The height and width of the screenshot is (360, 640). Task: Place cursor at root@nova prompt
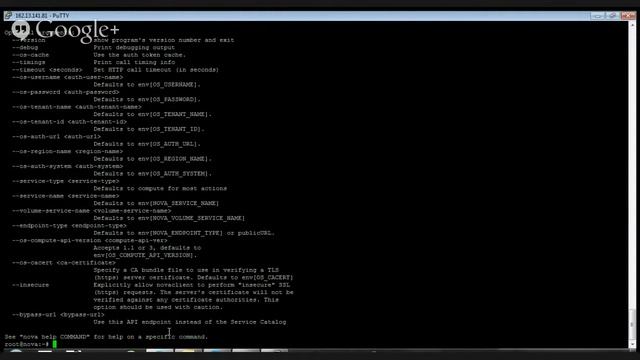[55, 344]
